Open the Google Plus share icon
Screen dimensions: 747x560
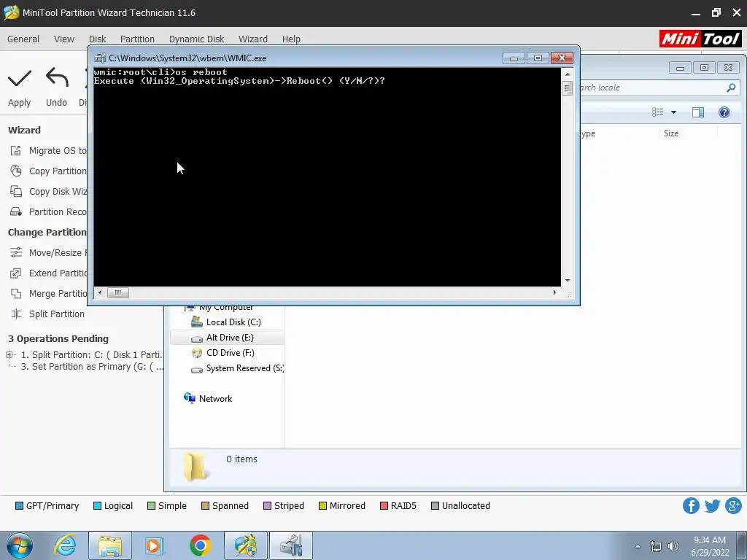[x=734, y=505]
